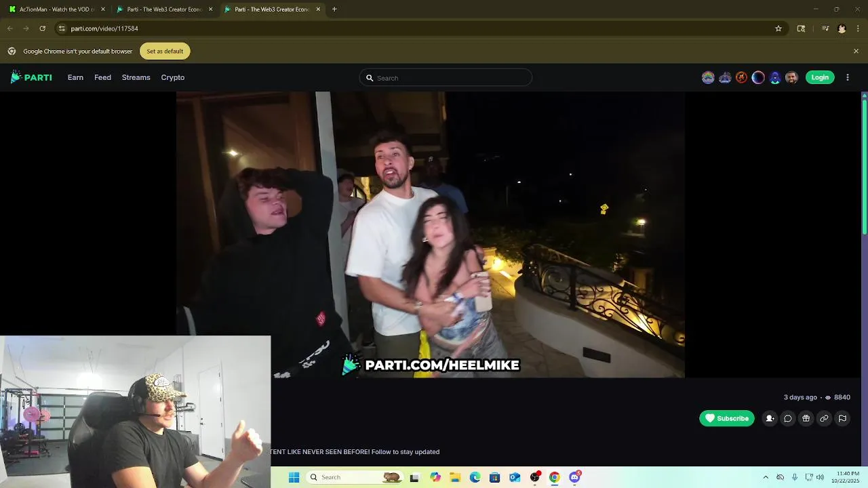The width and height of the screenshot is (868, 488).
Task: Open OBS Studio from the taskbar
Action: click(x=535, y=477)
